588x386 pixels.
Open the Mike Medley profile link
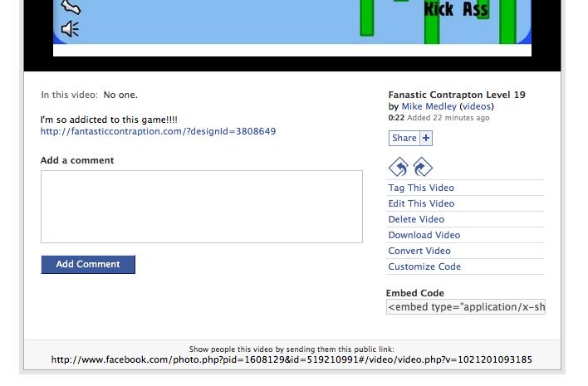[429, 106]
